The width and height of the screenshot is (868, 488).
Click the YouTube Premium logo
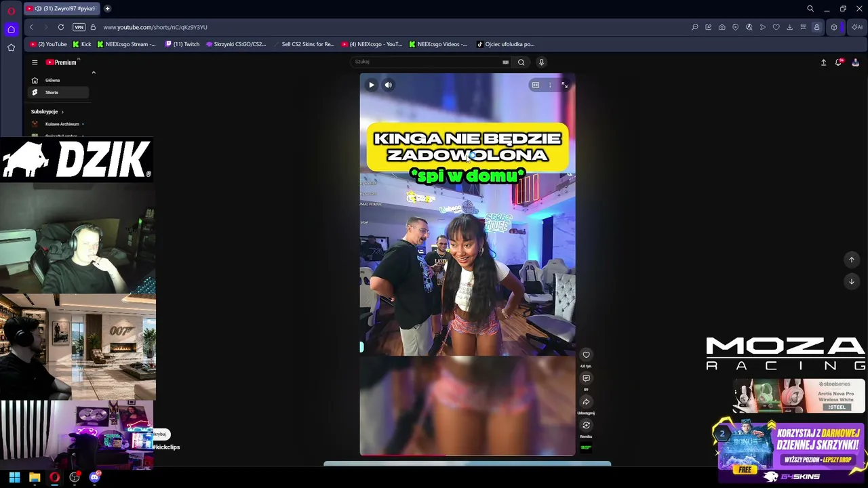62,62
